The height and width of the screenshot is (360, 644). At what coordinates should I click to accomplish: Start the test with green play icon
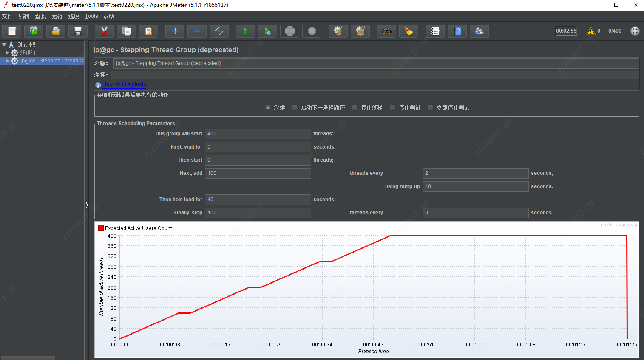[x=245, y=31]
